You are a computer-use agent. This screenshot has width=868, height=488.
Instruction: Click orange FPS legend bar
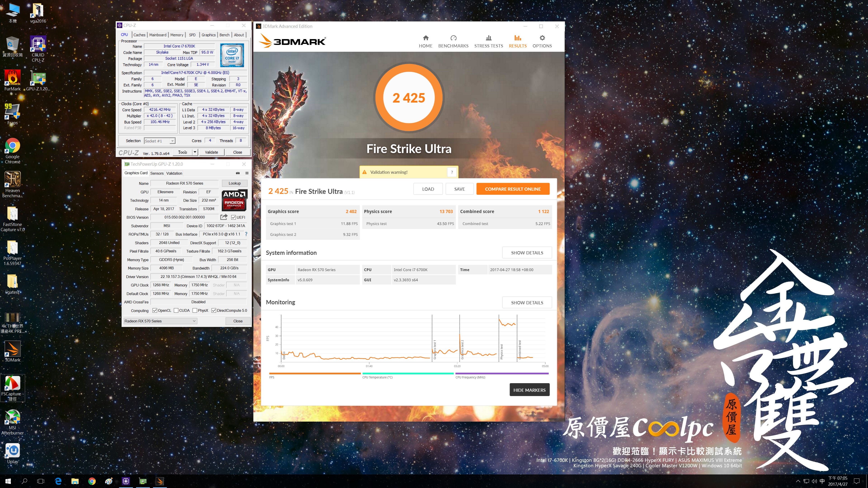(x=315, y=373)
